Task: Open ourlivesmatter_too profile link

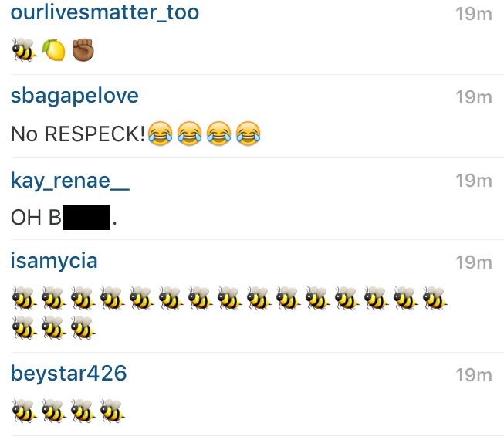Action: tap(105, 13)
